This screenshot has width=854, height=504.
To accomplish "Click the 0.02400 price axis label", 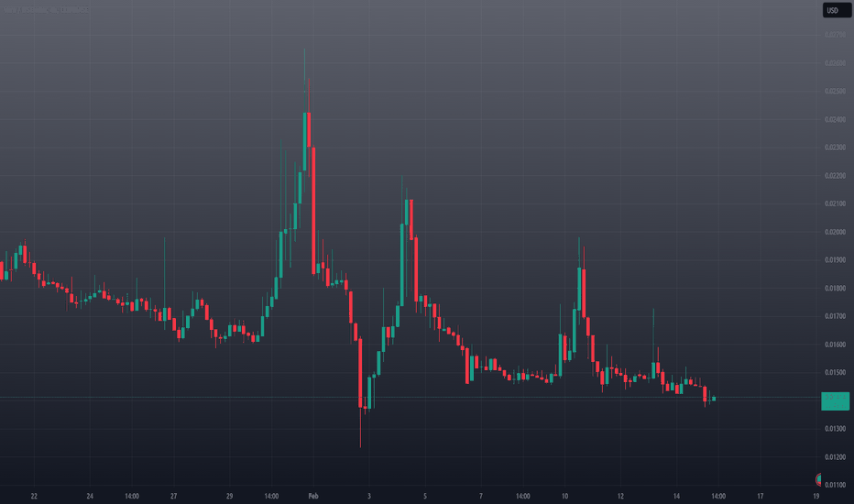I will (835, 119).
